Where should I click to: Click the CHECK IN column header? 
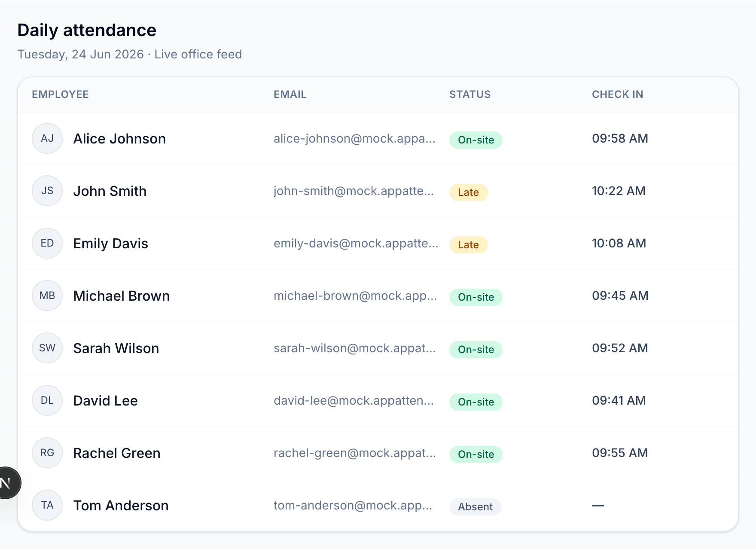(x=618, y=95)
